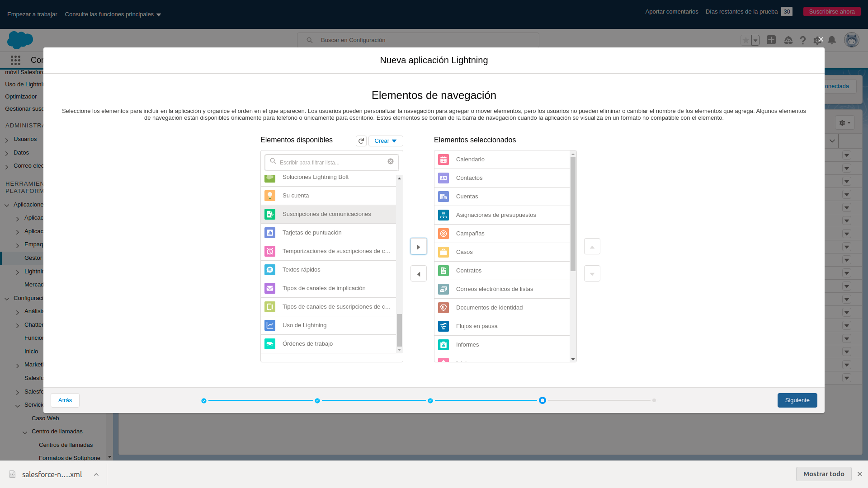Expand the Aplicaciones tree item
The image size is (868, 488).
[x=7, y=204]
